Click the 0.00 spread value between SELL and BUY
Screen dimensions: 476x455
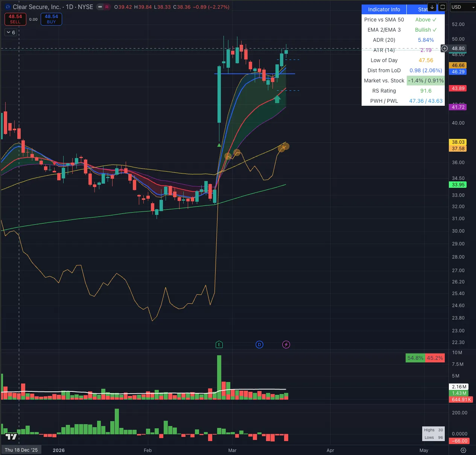33,19
